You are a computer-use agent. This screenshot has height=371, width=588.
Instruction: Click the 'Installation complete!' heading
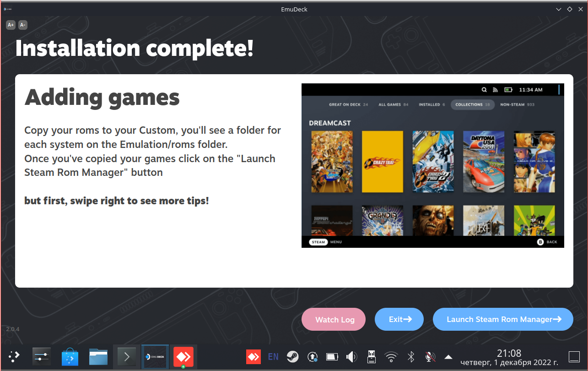[135, 48]
